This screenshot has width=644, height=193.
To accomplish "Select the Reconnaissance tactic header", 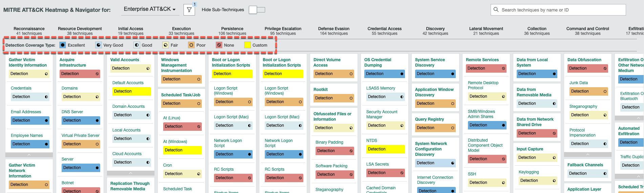I will (x=29, y=31).
